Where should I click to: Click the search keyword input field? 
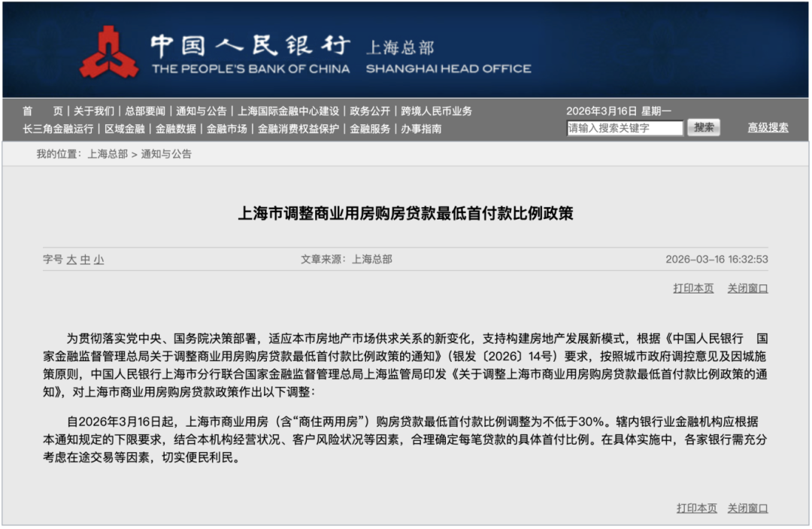point(624,127)
